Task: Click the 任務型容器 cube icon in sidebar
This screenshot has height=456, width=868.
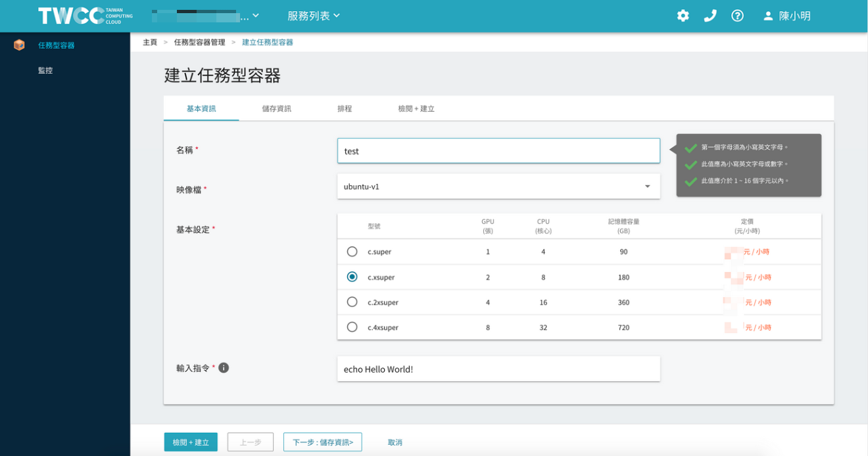Action: click(x=19, y=45)
